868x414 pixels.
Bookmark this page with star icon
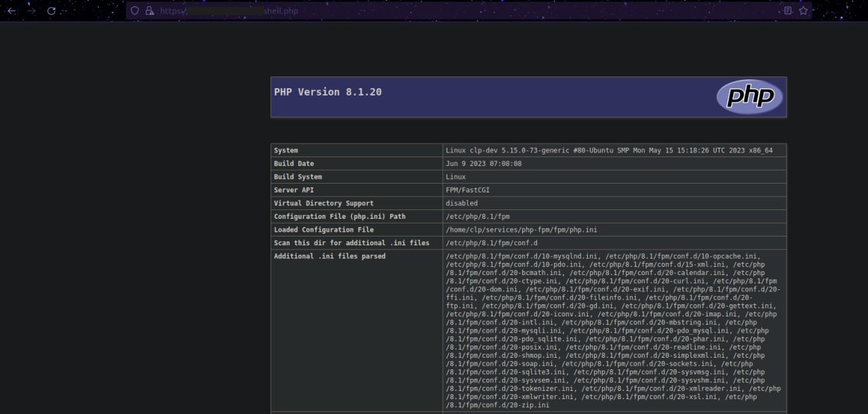(x=804, y=11)
